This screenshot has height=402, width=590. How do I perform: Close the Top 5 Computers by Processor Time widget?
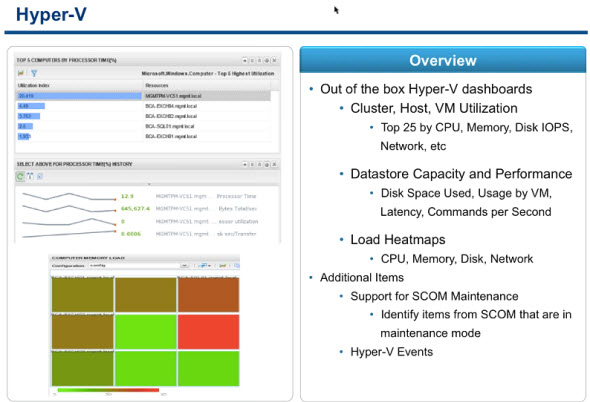coord(275,60)
